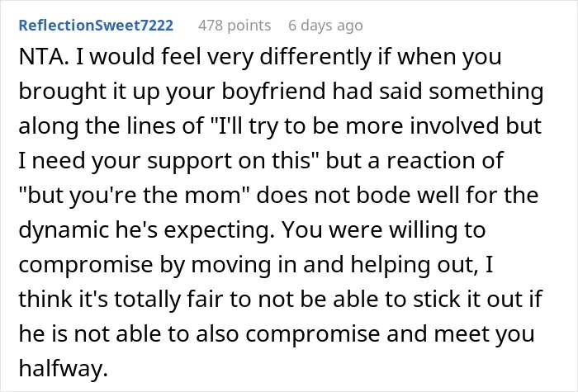The image size is (578, 392).
Task: Click the final word 'halfway.'
Action: tap(63, 368)
